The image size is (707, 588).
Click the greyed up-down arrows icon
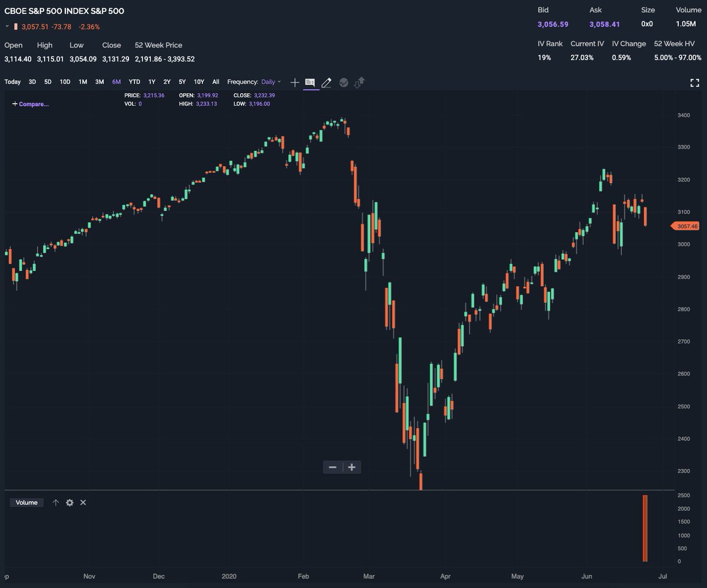[x=359, y=82]
